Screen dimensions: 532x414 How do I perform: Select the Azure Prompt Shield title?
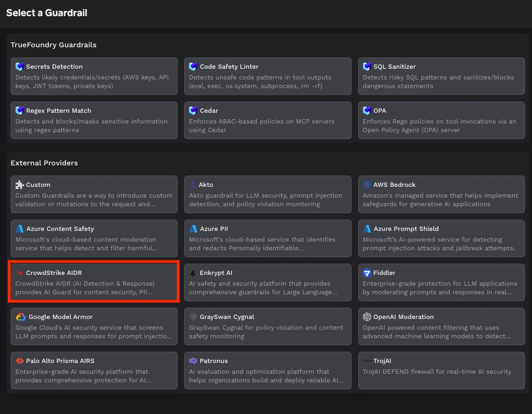click(x=406, y=229)
